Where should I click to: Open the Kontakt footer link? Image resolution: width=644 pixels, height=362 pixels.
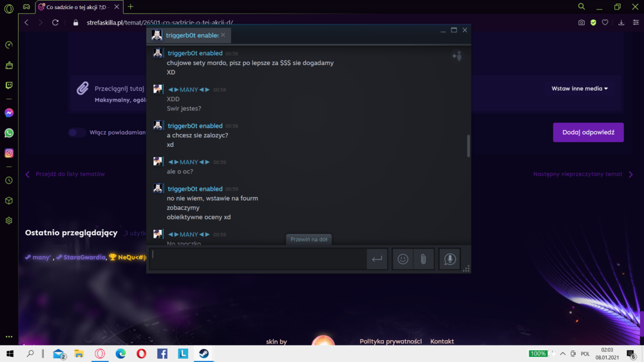tap(442, 341)
